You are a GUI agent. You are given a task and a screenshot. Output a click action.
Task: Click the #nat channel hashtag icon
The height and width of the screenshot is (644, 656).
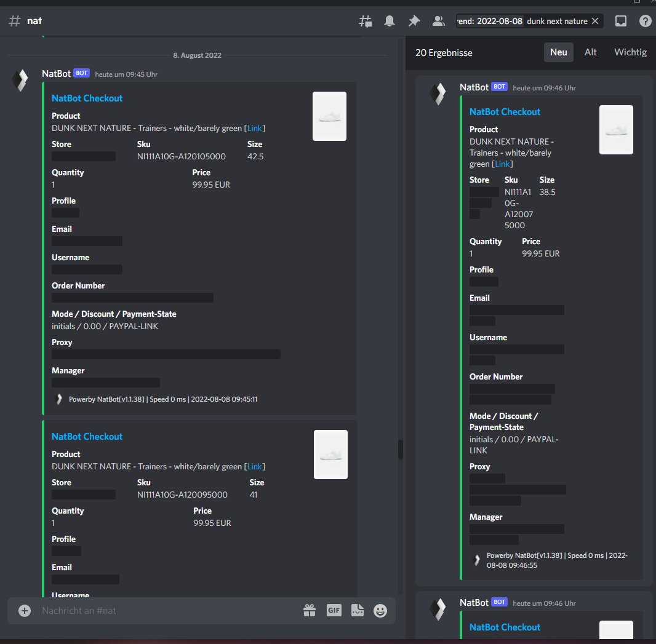point(14,20)
